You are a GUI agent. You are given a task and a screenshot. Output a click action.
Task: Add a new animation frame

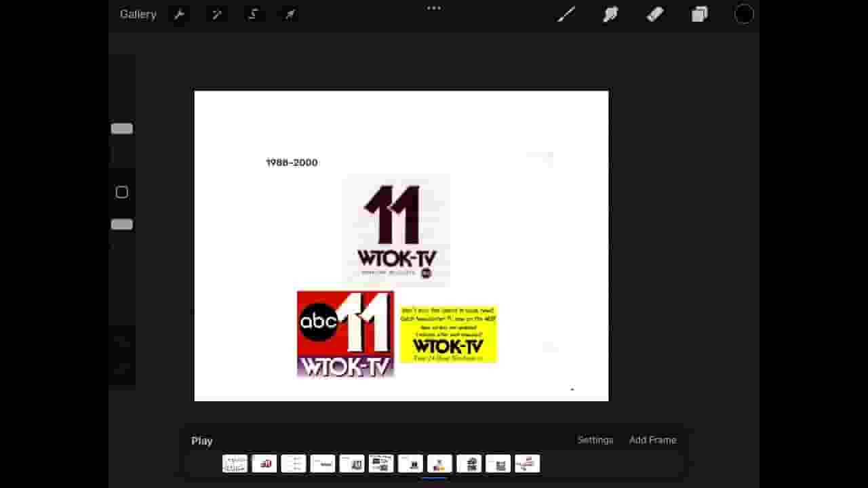[x=652, y=440]
